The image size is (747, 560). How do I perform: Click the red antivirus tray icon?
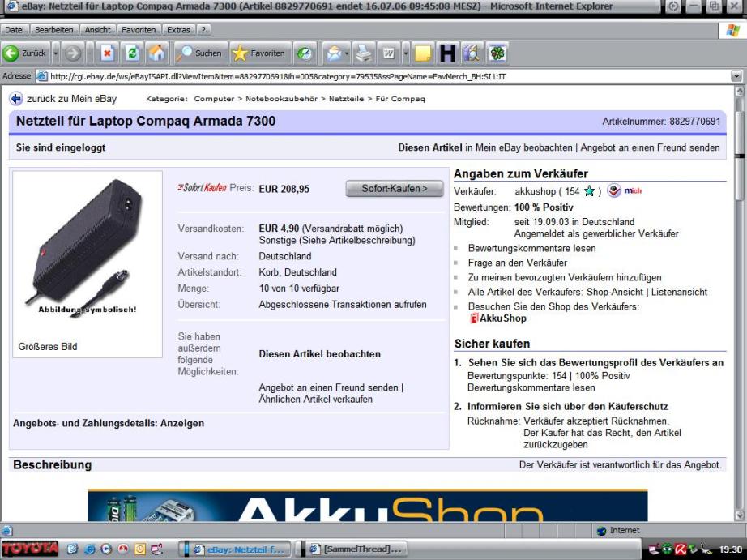681,549
